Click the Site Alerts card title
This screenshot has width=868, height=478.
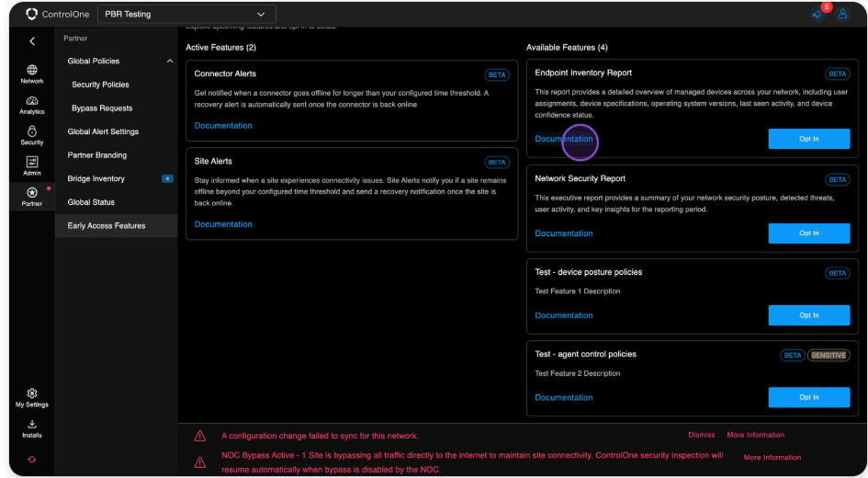[x=212, y=161]
